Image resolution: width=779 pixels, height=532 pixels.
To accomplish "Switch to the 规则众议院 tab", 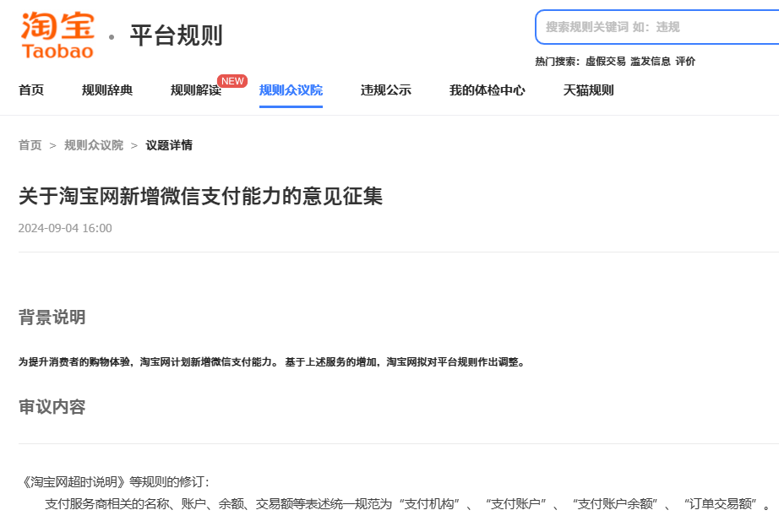I will point(291,90).
